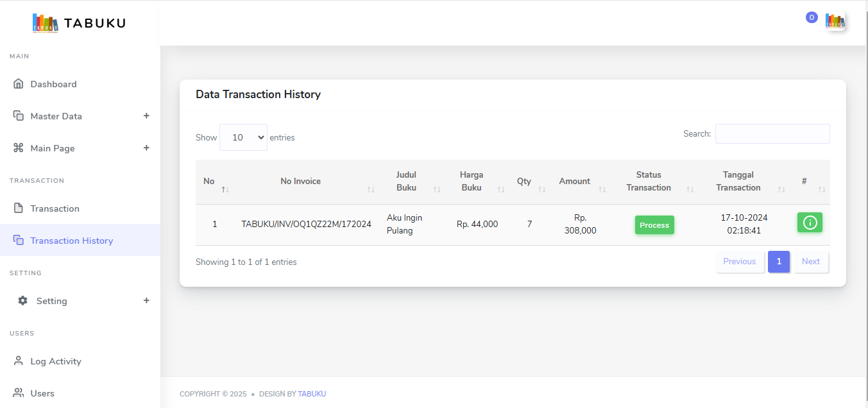
Task: Click the Process status badge
Action: (654, 225)
